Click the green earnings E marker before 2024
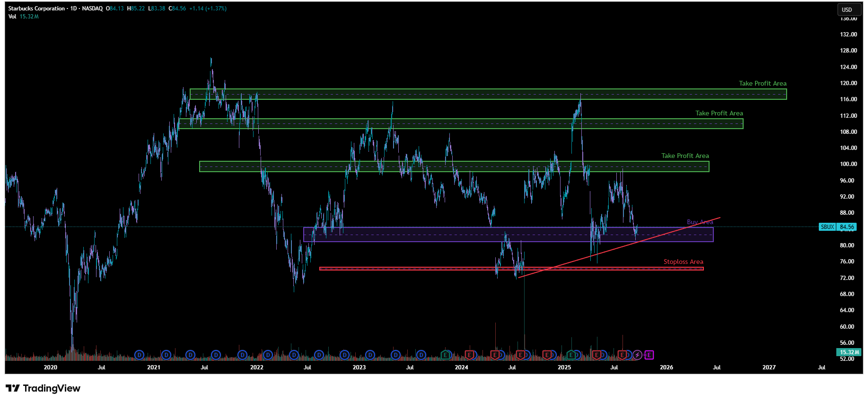Image resolution: width=868 pixels, height=402 pixels. coord(445,355)
